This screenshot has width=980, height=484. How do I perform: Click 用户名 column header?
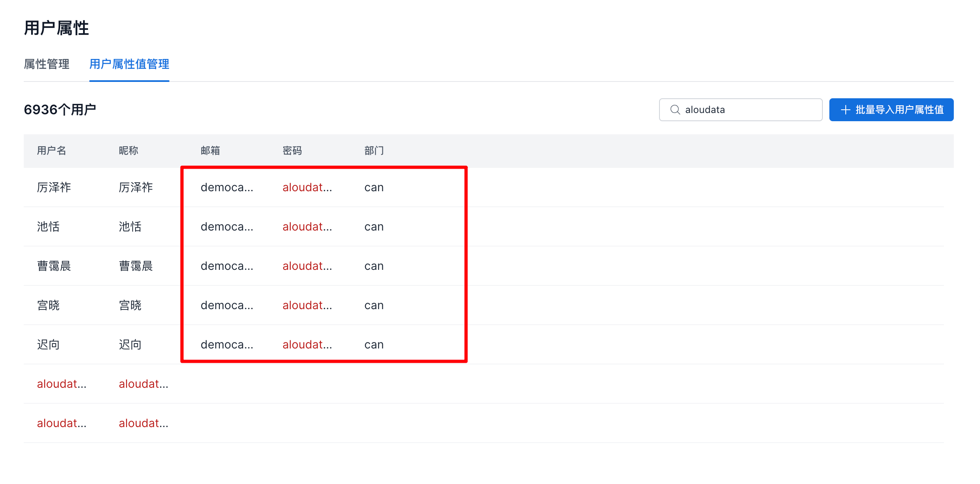click(x=52, y=151)
